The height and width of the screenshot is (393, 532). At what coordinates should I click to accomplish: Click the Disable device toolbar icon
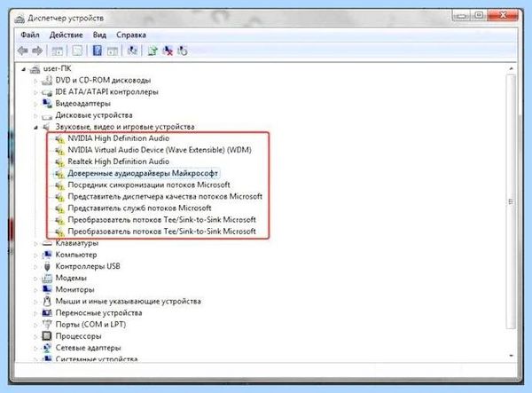(183, 51)
